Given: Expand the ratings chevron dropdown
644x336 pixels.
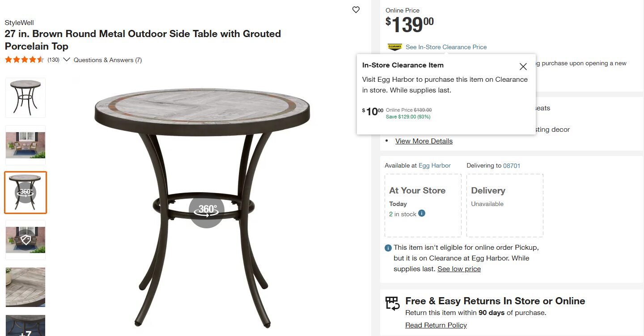Looking at the screenshot, I should 67,60.
